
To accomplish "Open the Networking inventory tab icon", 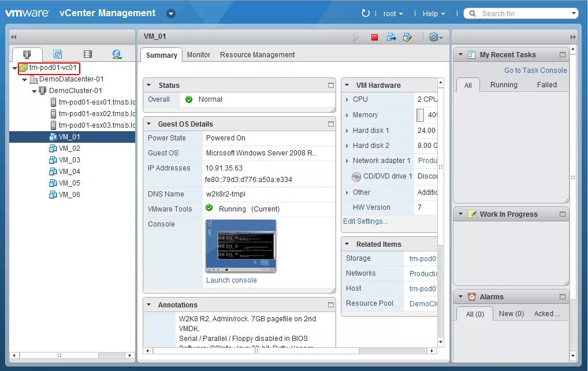I will (117, 54).
